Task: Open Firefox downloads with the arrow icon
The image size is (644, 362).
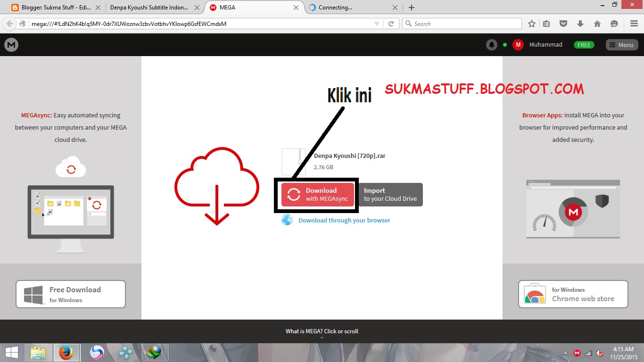Action: pyautogui.click(x=580, y=23)
